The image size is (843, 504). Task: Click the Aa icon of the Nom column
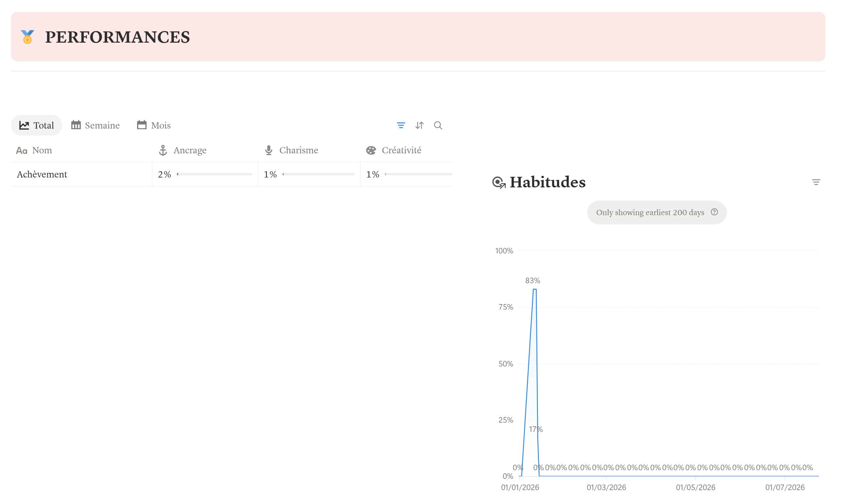pos(22,150)
